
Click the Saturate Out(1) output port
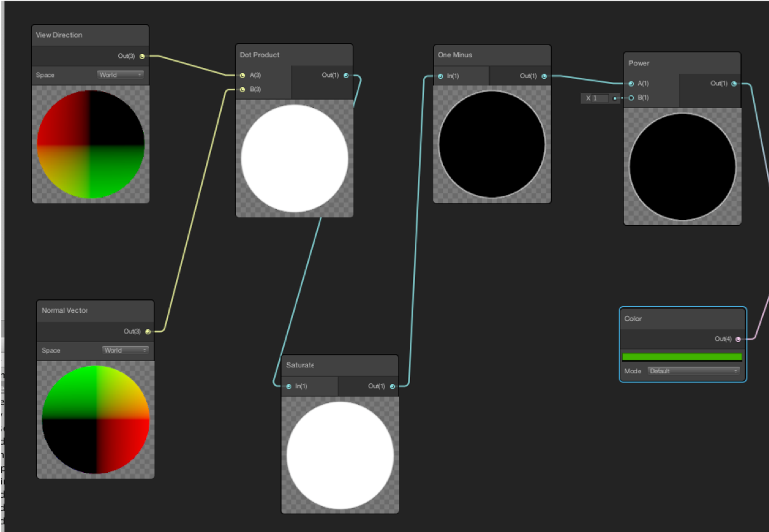pyautogui.click(x=392, y=386)
